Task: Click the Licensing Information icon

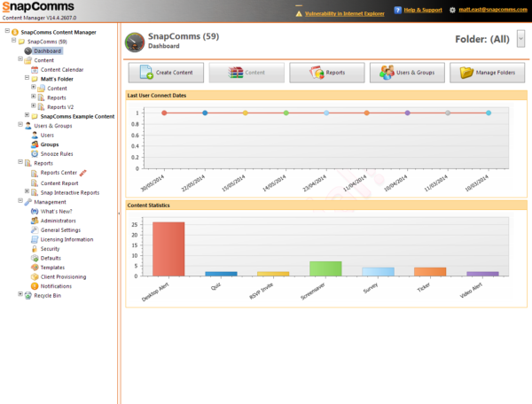Action: point(35,239)
